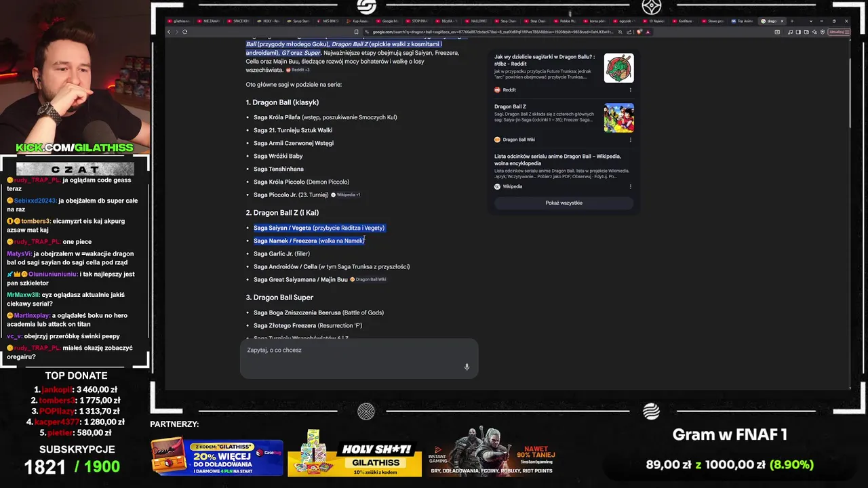Bookmark this page via the bookmark icon
Viewport: 868px width, 488px height.
coord(356,32)
